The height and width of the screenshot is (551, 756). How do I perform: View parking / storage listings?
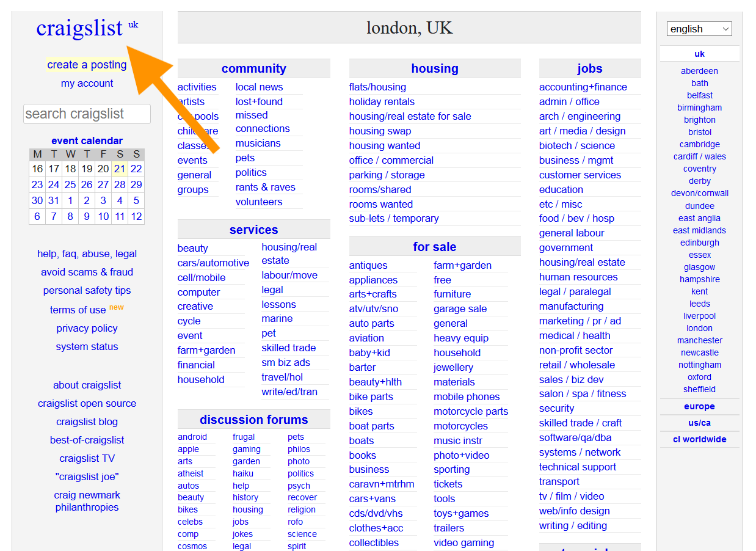(387, 175)
